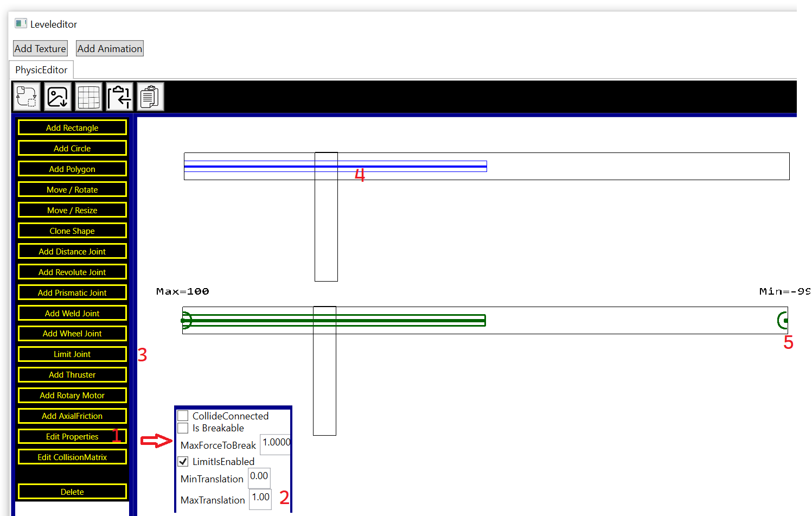Select the Add Polygon button
Screen dimensions: 812x516
[x=72, y=169]
